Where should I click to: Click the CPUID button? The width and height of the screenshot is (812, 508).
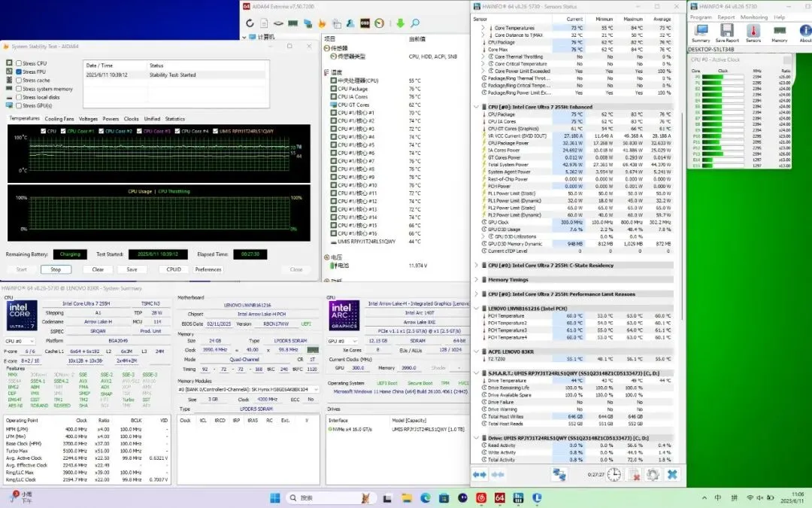(x=174, y=269)
